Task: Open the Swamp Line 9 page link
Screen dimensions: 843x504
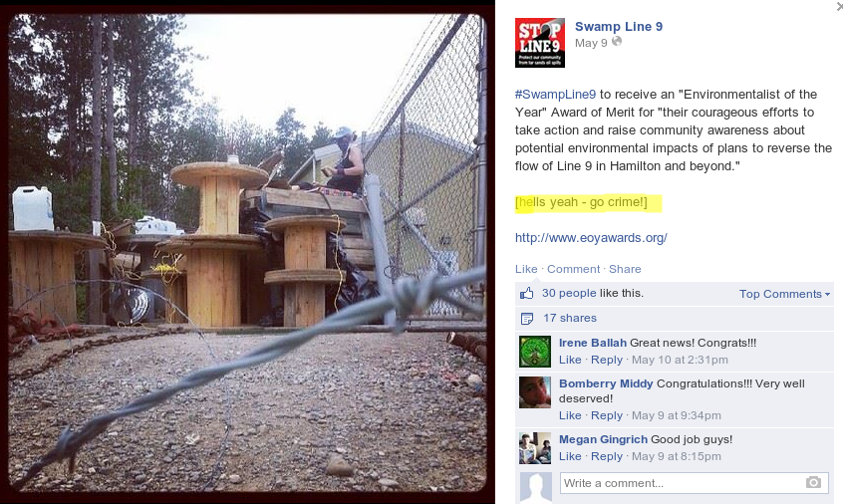Action: (x=619, y=26)
